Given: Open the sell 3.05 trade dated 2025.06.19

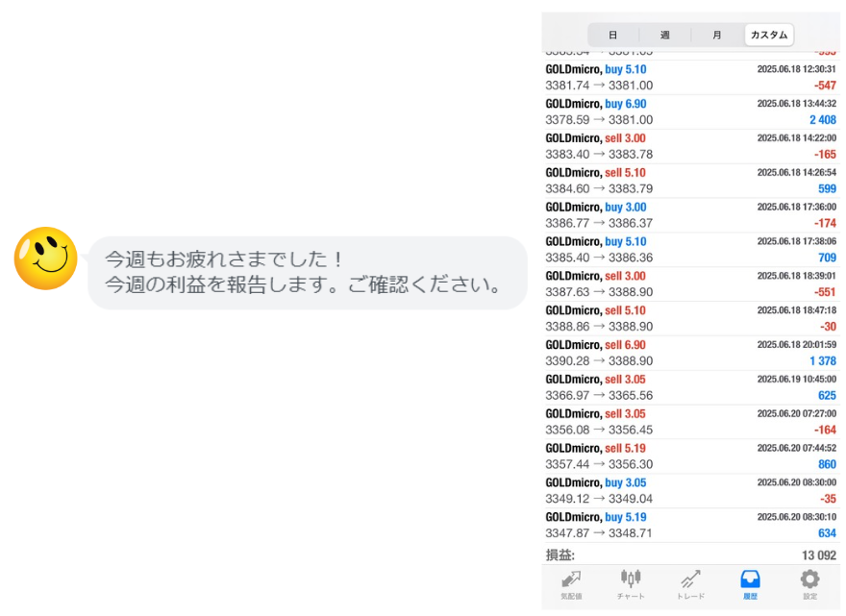Looking at the screenshot, I should click(690, 387).
